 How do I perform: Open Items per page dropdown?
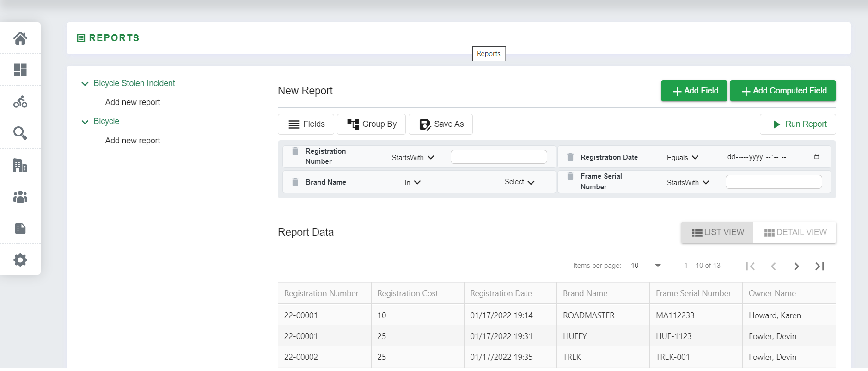coord(647,266)
